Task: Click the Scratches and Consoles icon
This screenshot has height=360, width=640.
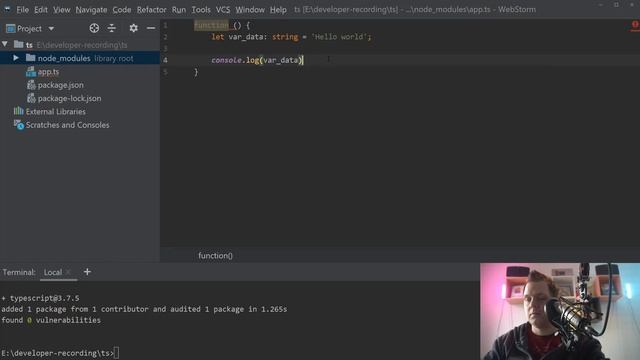Action: [19, 124]
